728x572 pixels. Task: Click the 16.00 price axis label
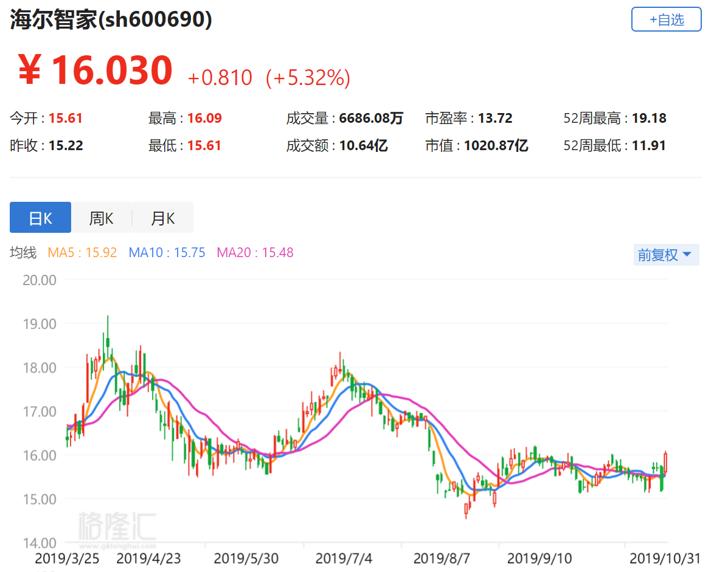point(40,455)
